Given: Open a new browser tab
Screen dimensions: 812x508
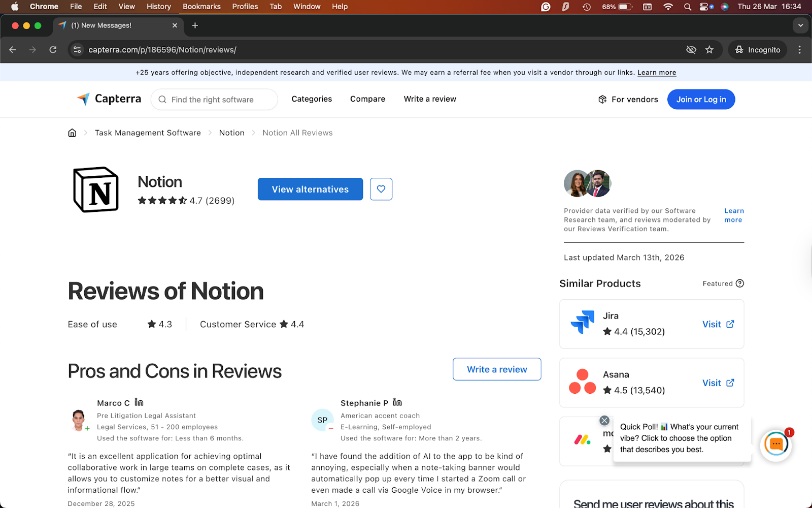Looking at the screenshot, I should 195,25.
